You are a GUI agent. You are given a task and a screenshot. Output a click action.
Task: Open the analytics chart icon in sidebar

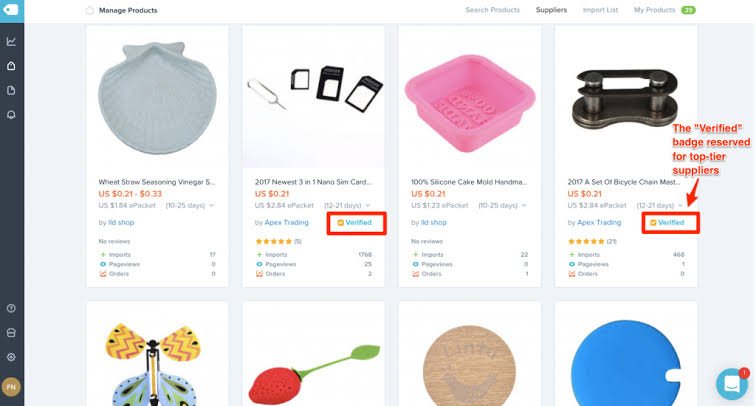click(x=11, y=41)
